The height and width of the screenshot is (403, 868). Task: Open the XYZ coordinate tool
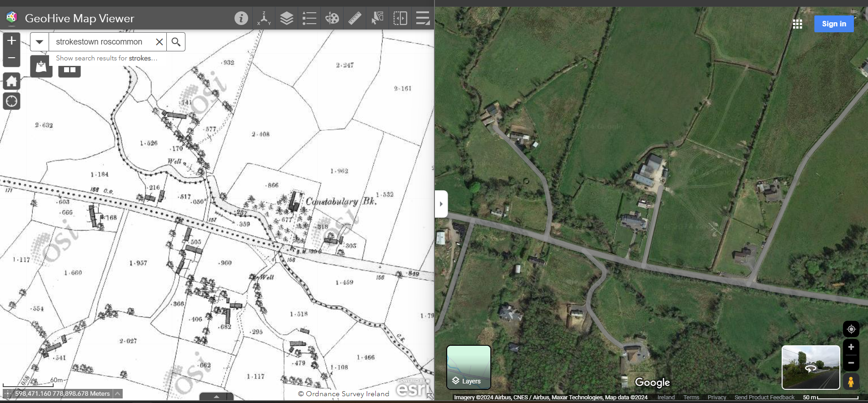point(264,18)
